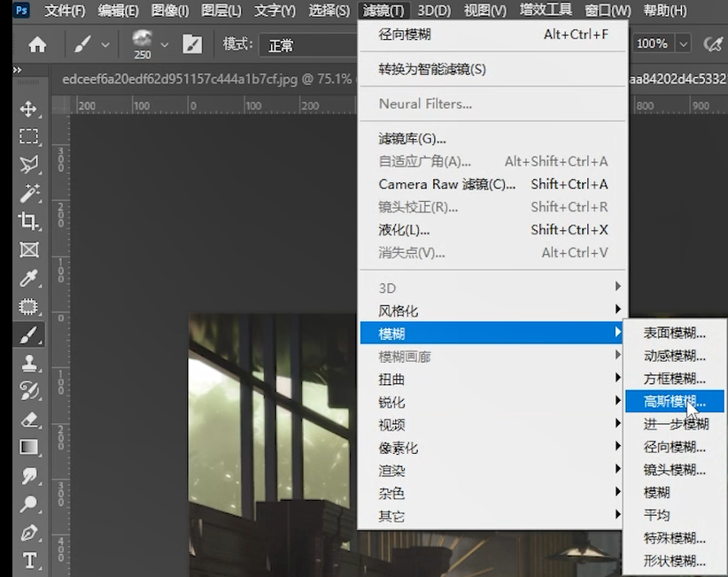Viewport: 728px width, 577px height.
Task: Choose 径向模糊 last filter entry
Action: [x=493, y=35]
